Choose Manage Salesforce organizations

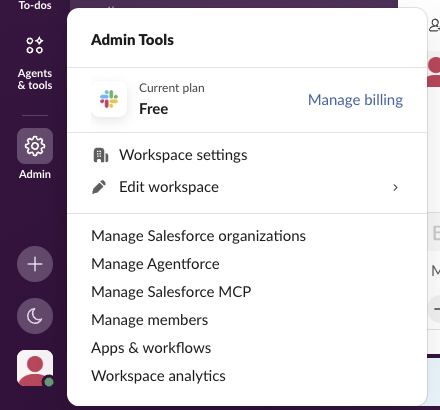tap(198, 236)
